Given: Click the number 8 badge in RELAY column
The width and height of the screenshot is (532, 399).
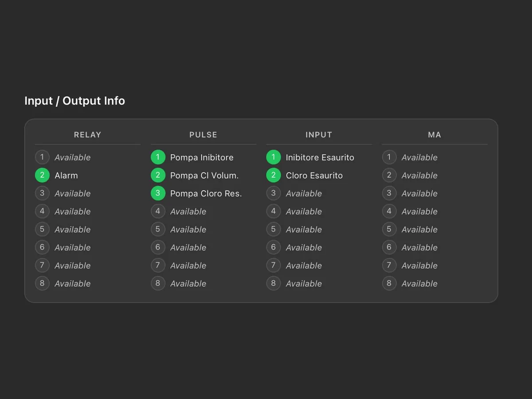Looking at the screenshot, I should (42, 283).
